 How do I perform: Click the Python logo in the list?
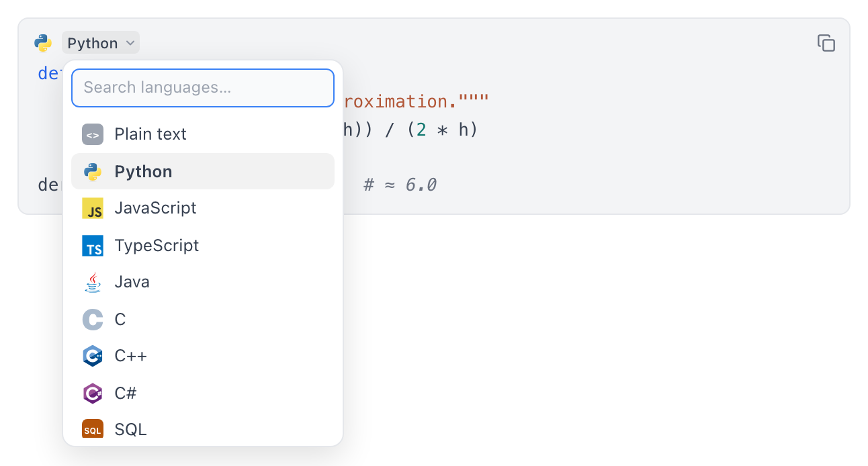(x=93, y=172)
